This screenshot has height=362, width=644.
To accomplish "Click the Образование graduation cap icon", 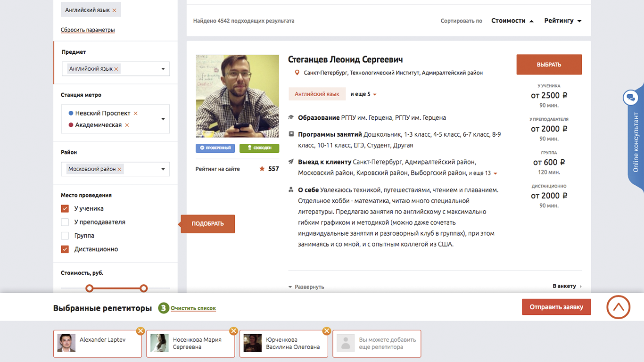I will coord(291,117).
